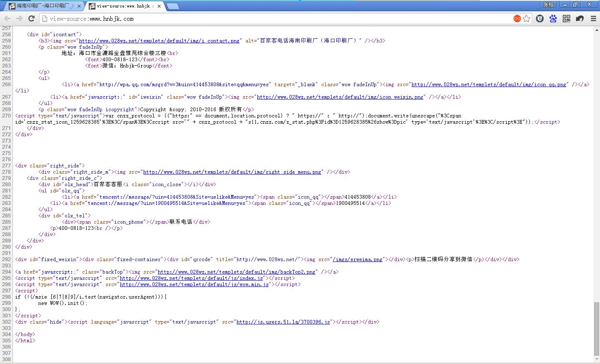The width and height of the screenshot is (600, 364).
Task: Click the wow.min.js script link
Action: point(194,284)
